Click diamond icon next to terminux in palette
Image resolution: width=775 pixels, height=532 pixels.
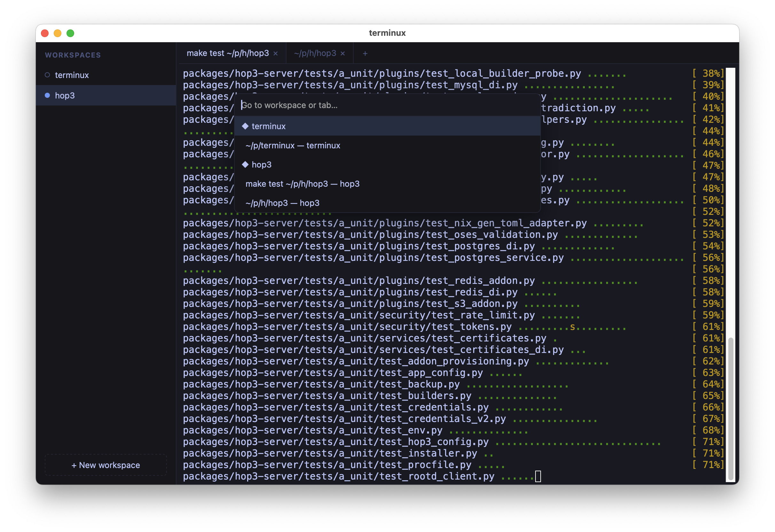(245, 126)
